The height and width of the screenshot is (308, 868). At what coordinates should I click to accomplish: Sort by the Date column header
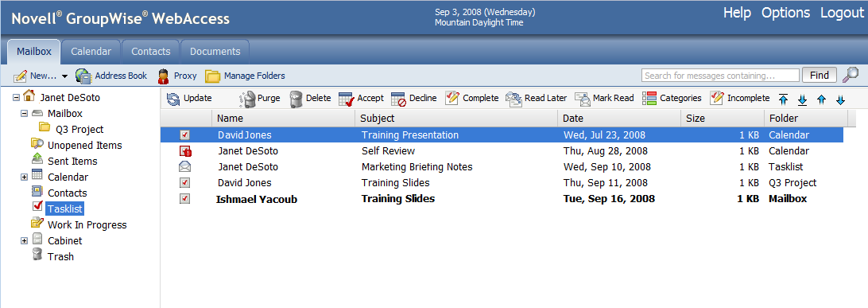619,118
